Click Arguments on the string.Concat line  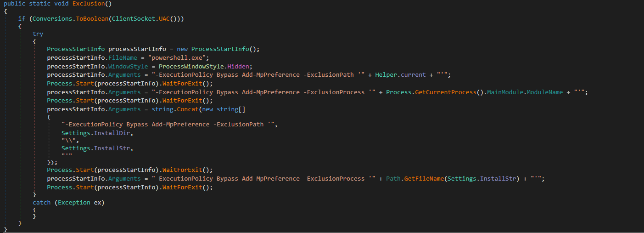125,109
